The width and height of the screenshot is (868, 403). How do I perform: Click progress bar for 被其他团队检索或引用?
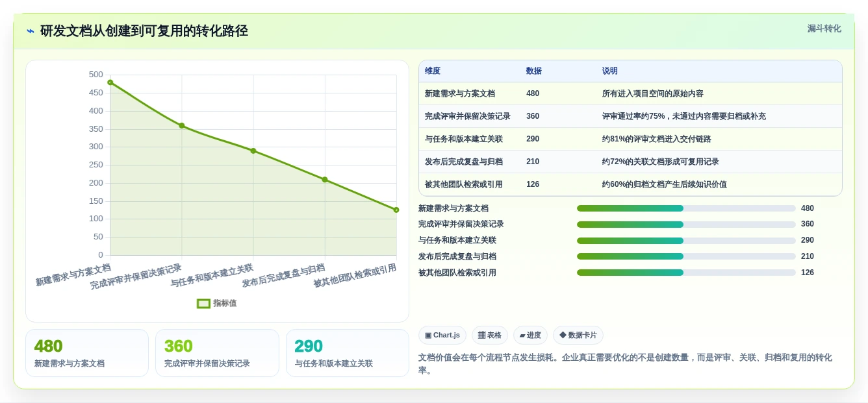(686, 273)
